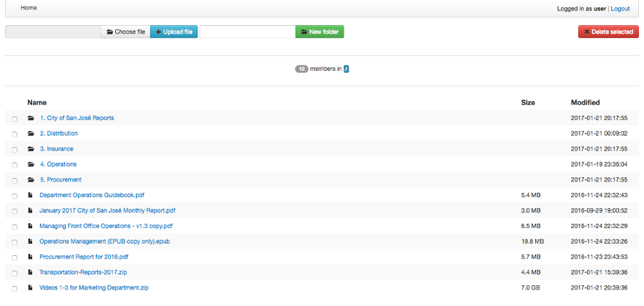Image resolution: width=644 pixels, height=306 pixels.
Task: Click the 5.4 MB size value
Action: [531, 195]
